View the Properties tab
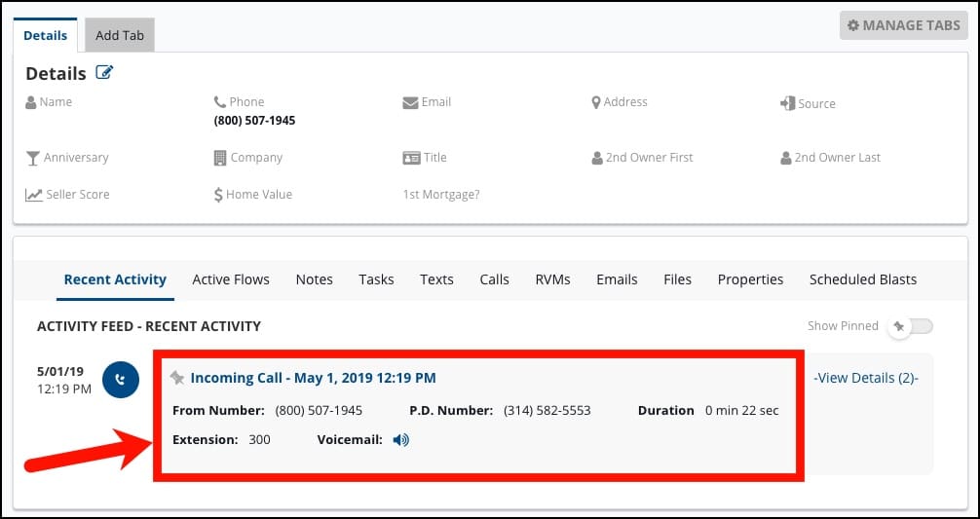Image resolution: width=980 pixels, height=519 pixels. (x=750, y=279)
